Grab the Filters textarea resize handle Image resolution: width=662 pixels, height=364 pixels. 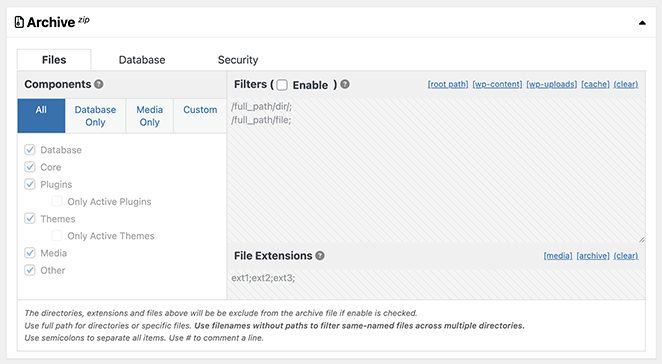pos(642,239)
